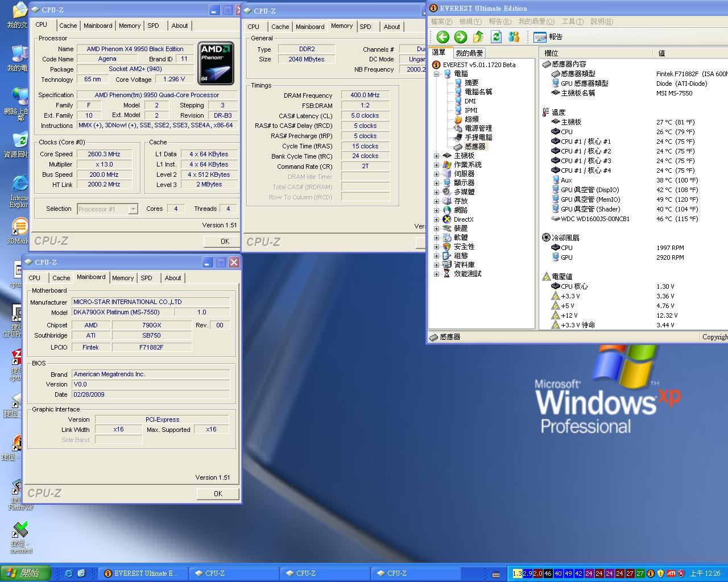The image size is (728, 582).
Task: Click the ATI tray icon in system tray
Action: tap(671, 573)
